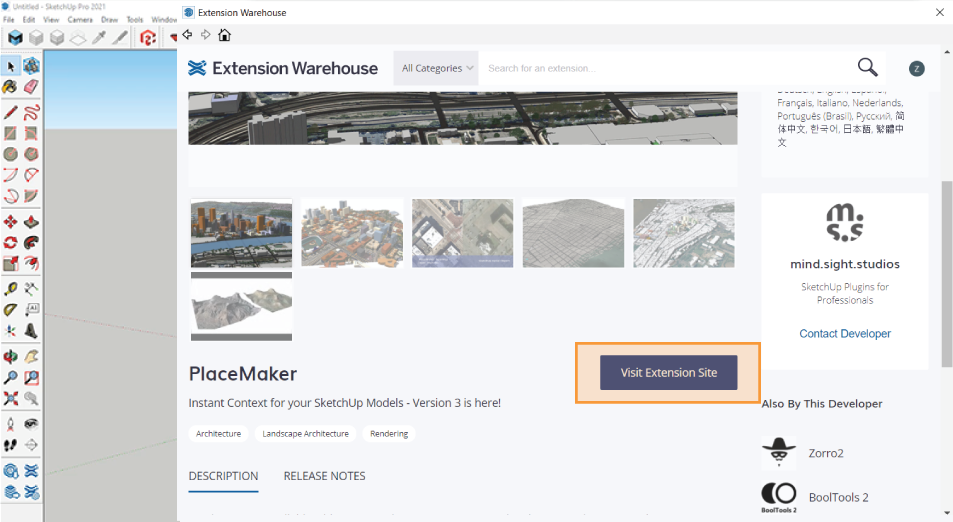Open the File menu
The height and width of the screenshot is (522, 953).
tap(9, 19)
